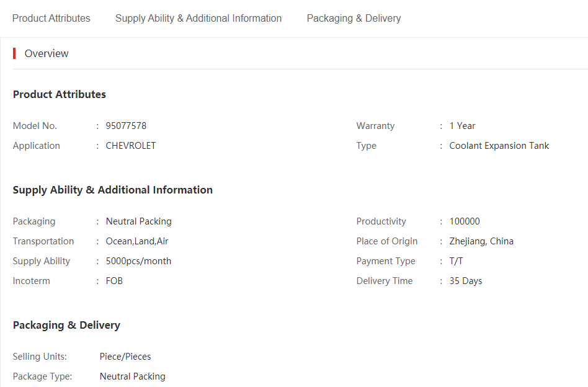Click the FOB incoterm value

pos(114,281)
